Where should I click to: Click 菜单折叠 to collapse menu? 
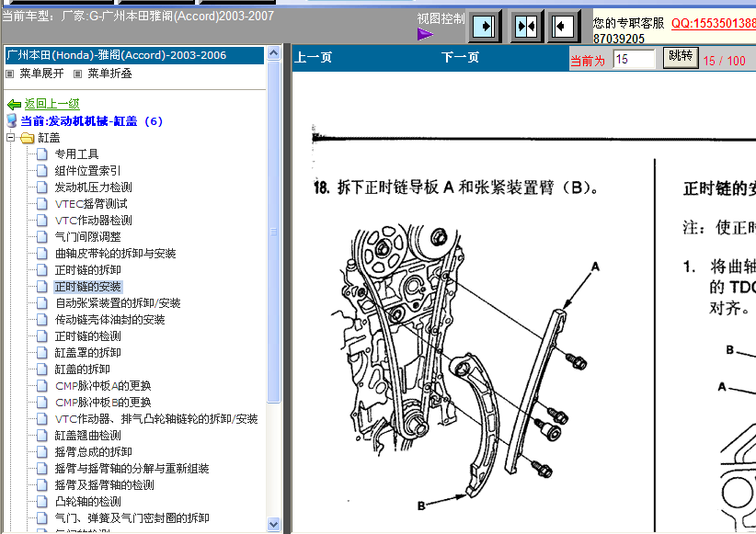tap(109, 74)
